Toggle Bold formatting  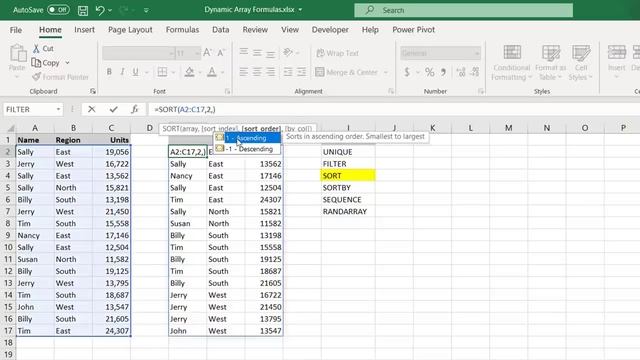pos(109,72)
